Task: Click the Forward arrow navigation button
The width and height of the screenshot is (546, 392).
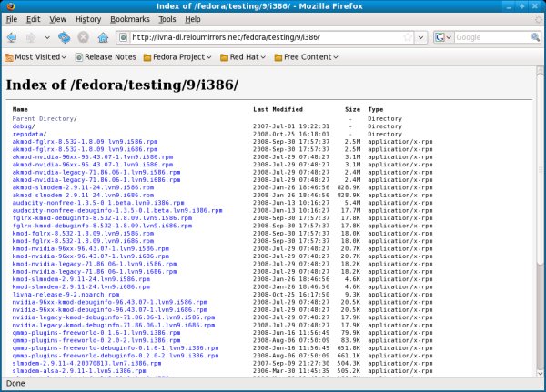Action: pyautogui.click(x=31, y=37)
